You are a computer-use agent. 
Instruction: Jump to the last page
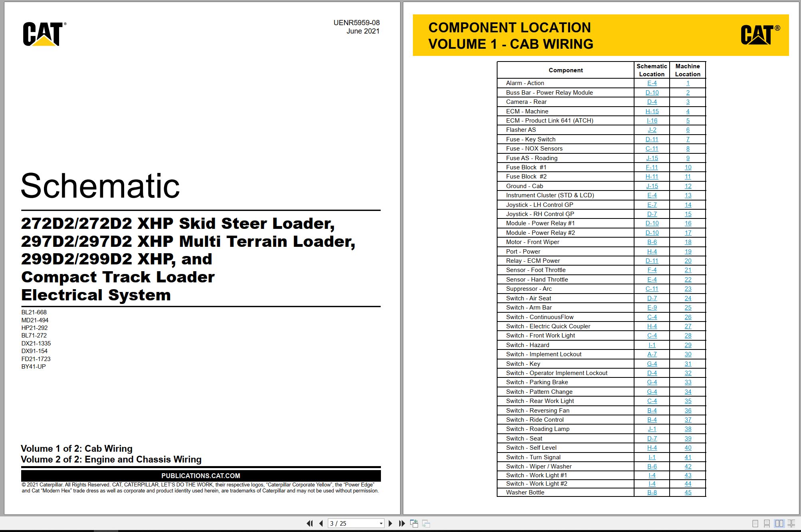coord(402,523)
